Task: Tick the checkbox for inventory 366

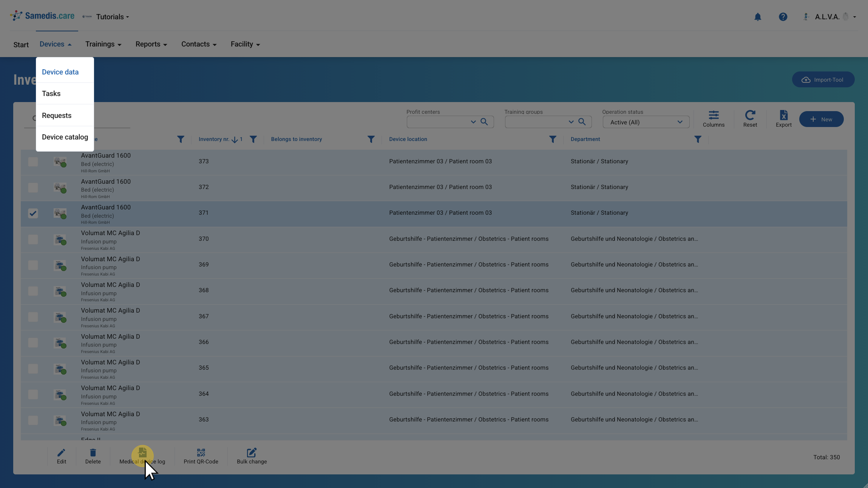Action: (33, 342)
